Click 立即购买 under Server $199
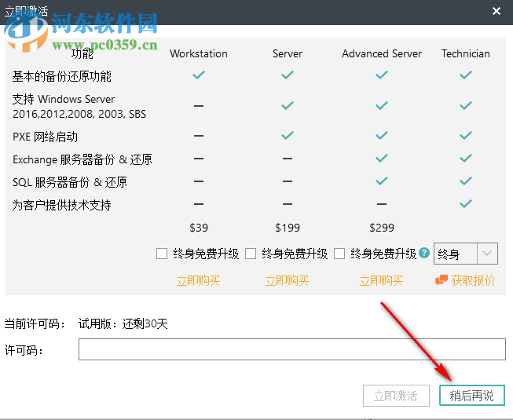Image resolution: width=513 pixels, height=420 pixels. click(288, 280)
